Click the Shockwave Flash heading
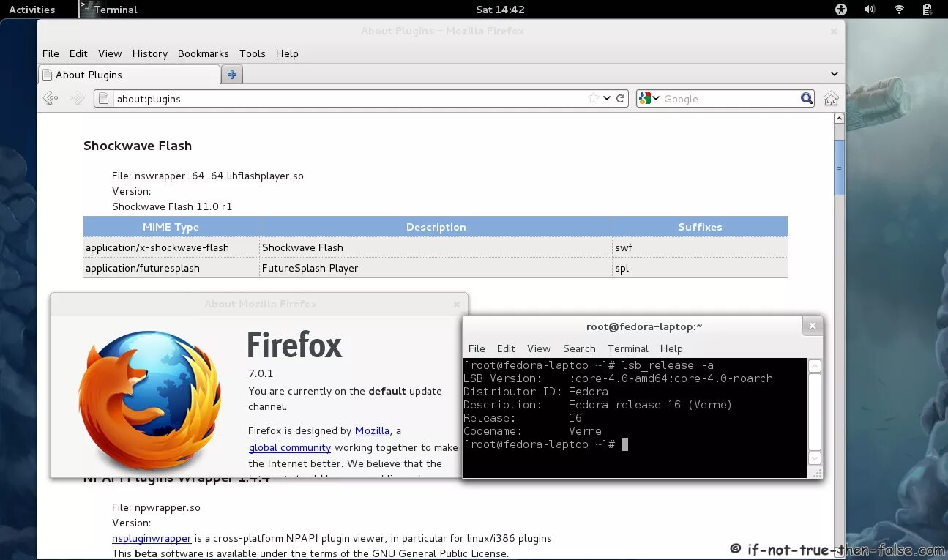 pos(138,146)
